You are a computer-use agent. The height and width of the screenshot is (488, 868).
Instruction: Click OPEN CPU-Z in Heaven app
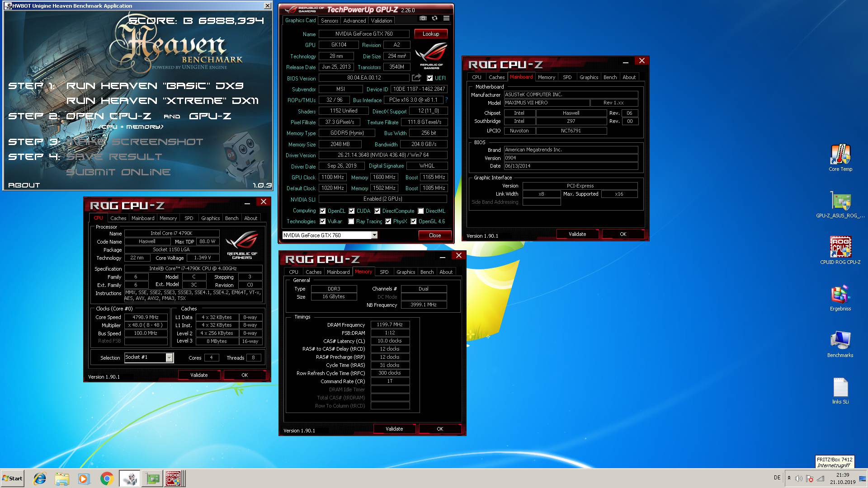point(108,116)
